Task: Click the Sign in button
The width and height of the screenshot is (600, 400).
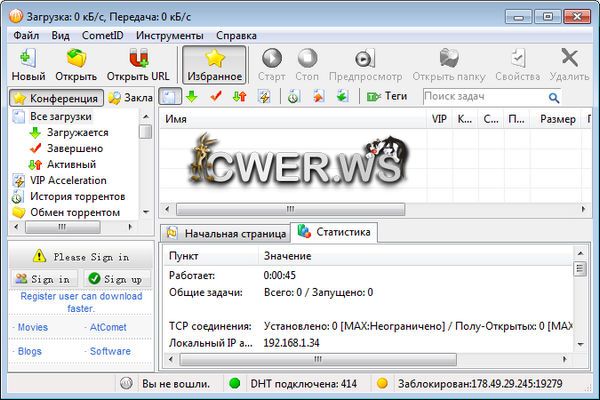Action: (43, 279)
